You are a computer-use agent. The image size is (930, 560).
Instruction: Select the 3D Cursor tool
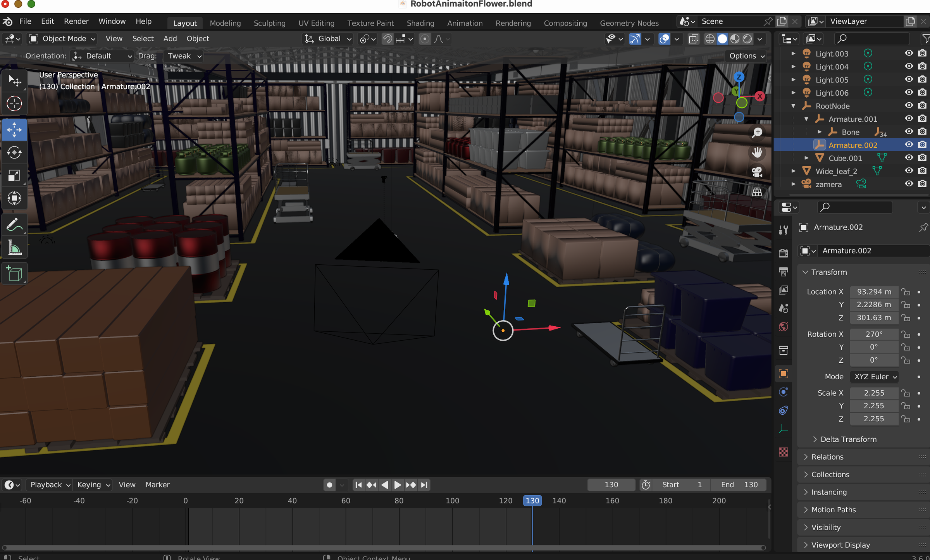14,103
